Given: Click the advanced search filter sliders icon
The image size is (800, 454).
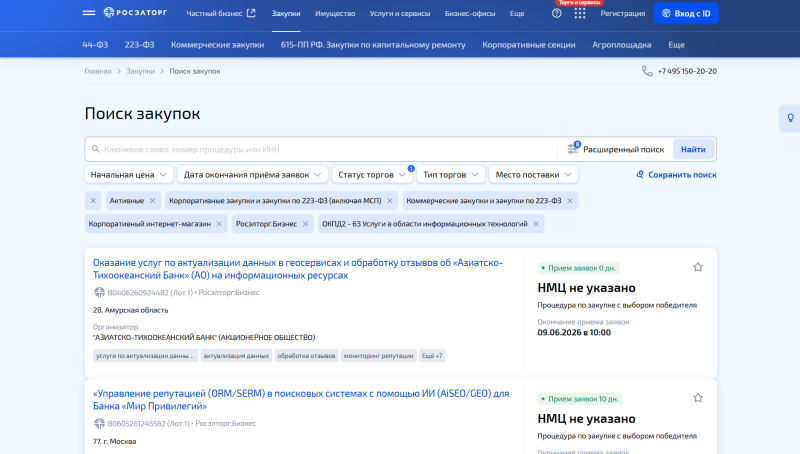Looking at the screenshot, I should (573, 148).
